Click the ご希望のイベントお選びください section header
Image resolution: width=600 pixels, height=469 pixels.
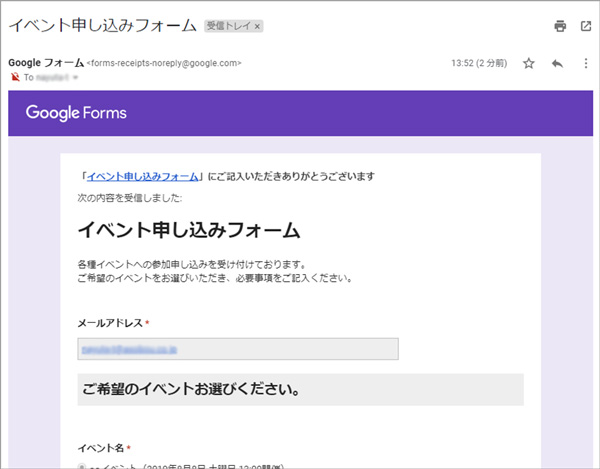pyautogui.click(x=300, y=389)
